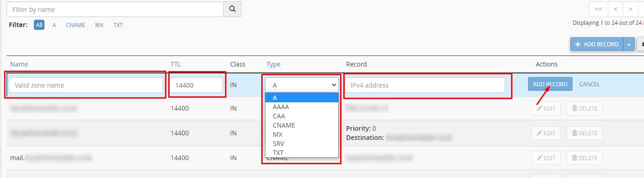Filter records by MX type

[x=99, y=25]
